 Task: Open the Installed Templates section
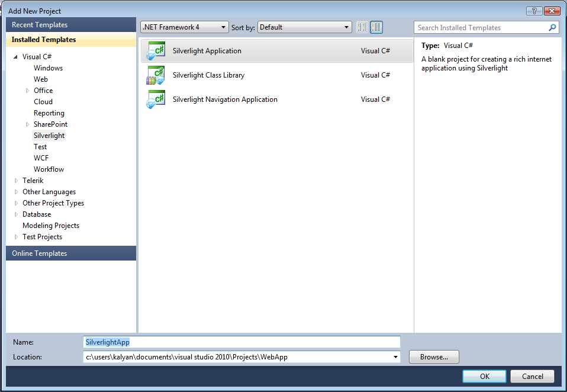(x=71, y=40)
